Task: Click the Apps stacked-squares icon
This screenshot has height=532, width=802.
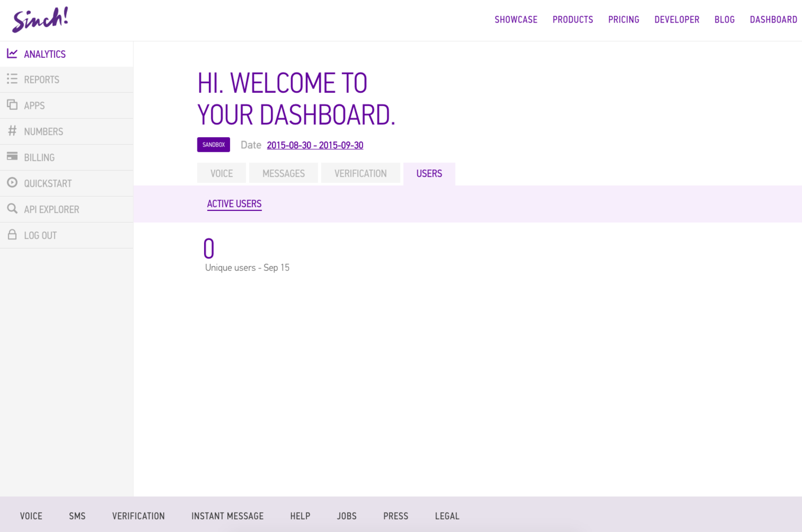Action: (12, 105)
